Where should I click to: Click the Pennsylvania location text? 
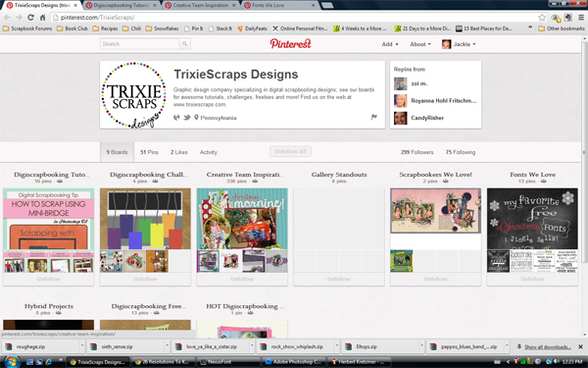click(219, 118)
